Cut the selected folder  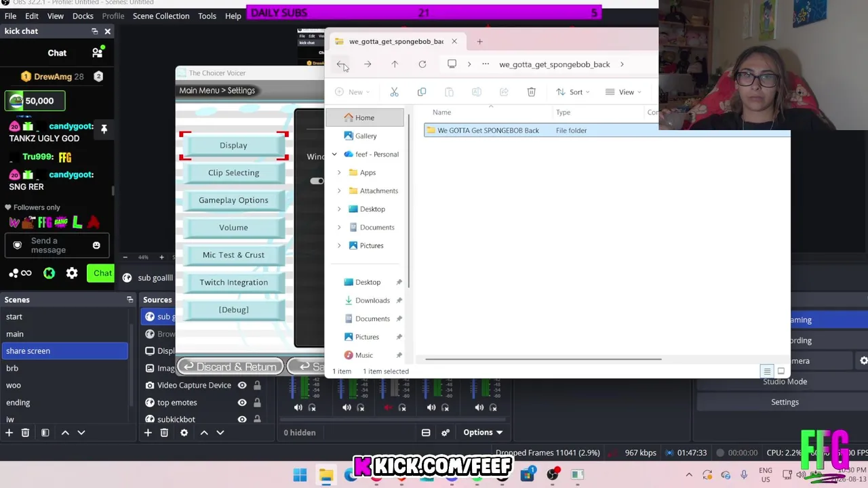click(x=394, y=92)
